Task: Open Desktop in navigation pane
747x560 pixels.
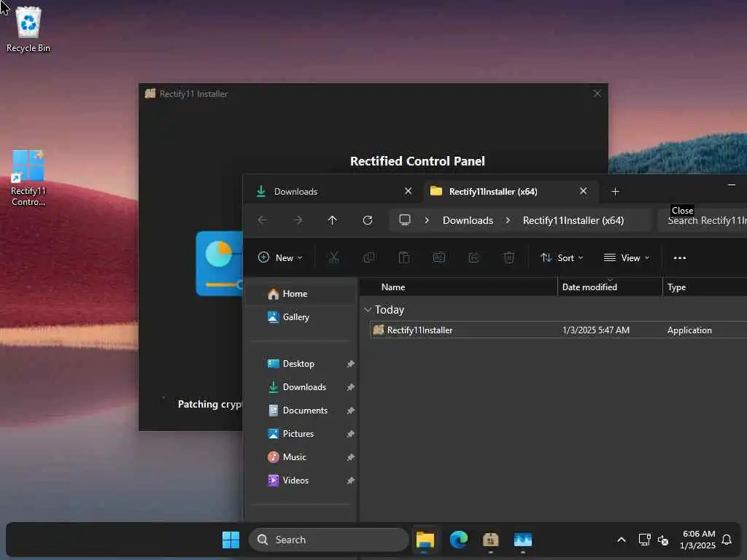Action: (298, 364)
